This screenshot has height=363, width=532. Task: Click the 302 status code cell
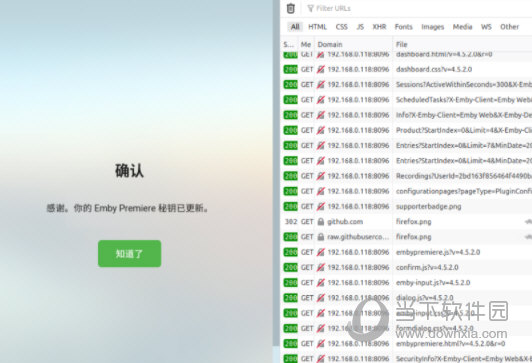click(291, 222)
